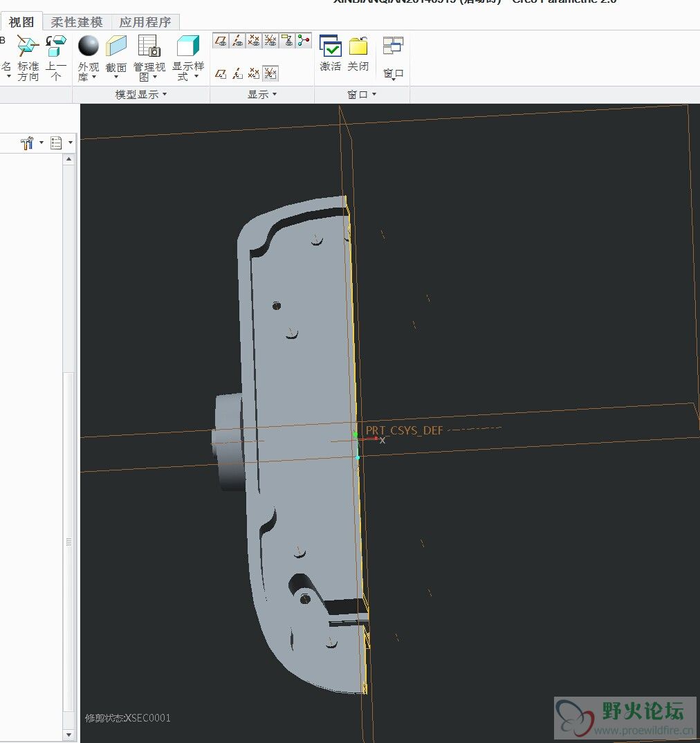Switch to the 视图 ribbon tab

pos(21,22)
